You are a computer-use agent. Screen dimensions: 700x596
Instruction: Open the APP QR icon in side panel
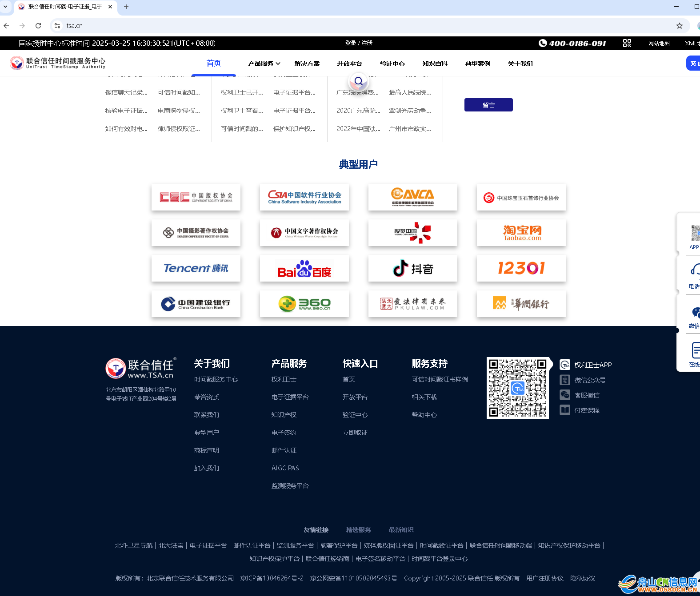[x=695, y=233]
